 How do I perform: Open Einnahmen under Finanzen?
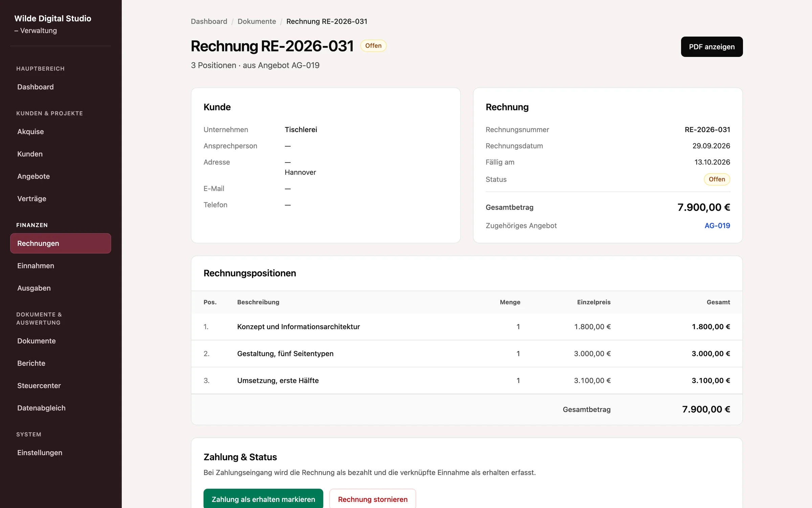(x=61, y=266)
